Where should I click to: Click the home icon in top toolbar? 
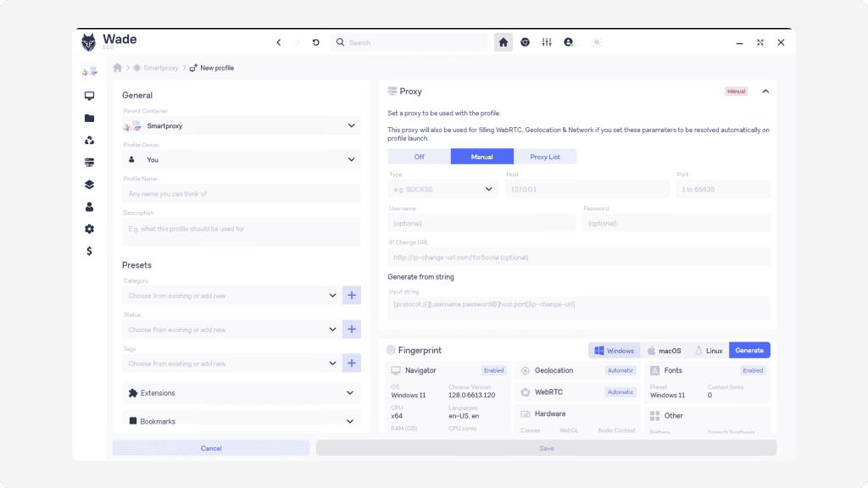(504, 42)
